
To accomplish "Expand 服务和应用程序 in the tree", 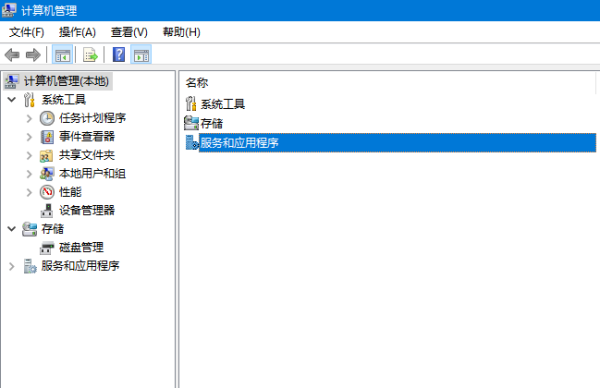I will point(12,266).
